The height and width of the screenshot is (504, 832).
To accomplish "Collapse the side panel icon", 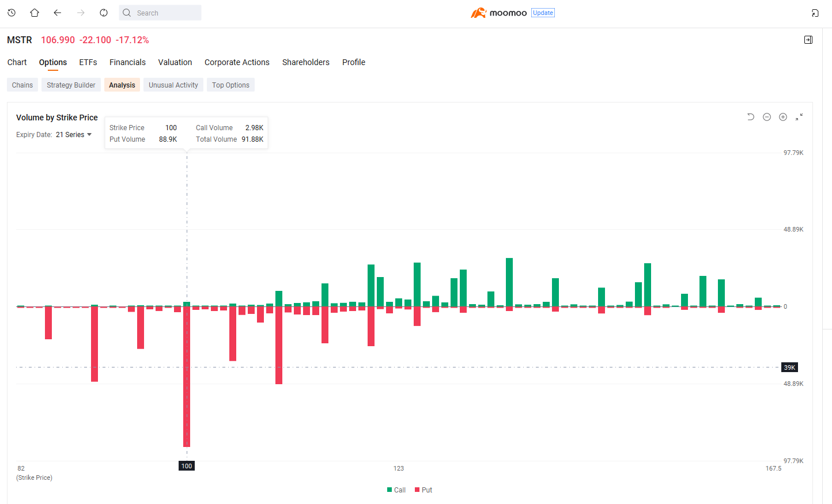I will (808, 40).
